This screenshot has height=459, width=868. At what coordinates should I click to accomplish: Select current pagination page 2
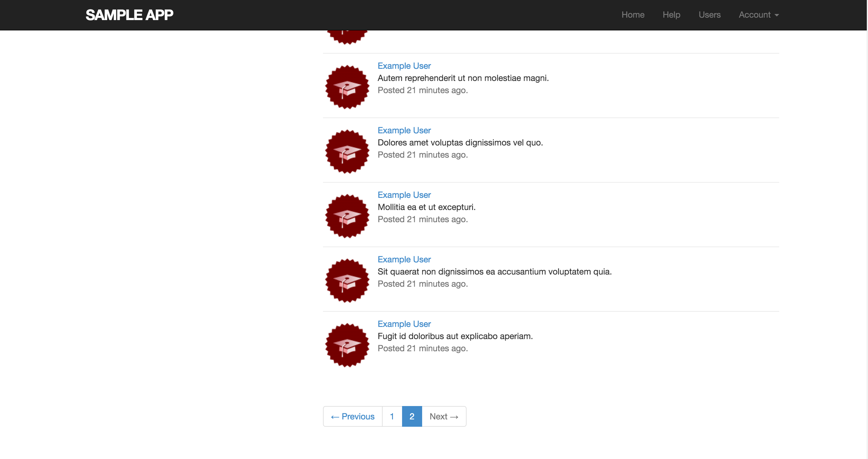(x=411, y=416)
